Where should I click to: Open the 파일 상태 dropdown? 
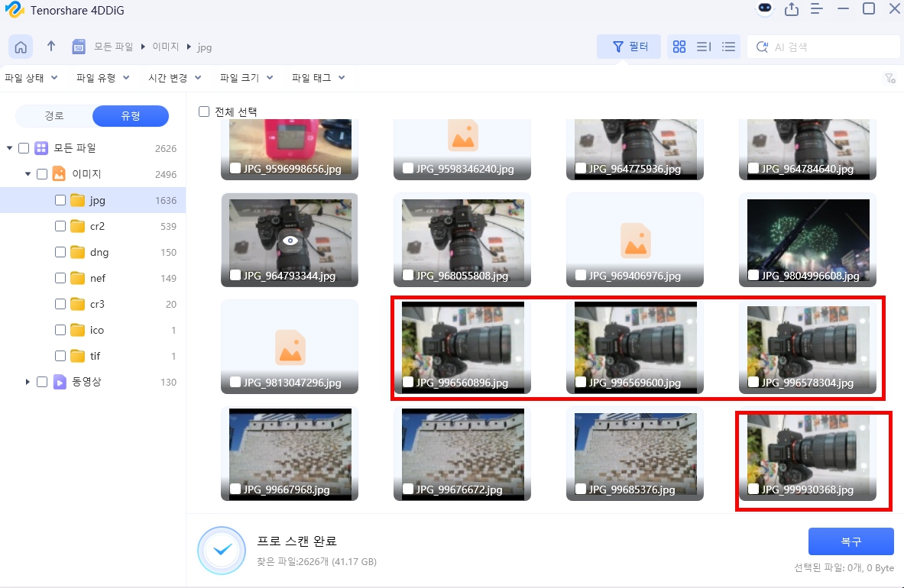(31, 78)
